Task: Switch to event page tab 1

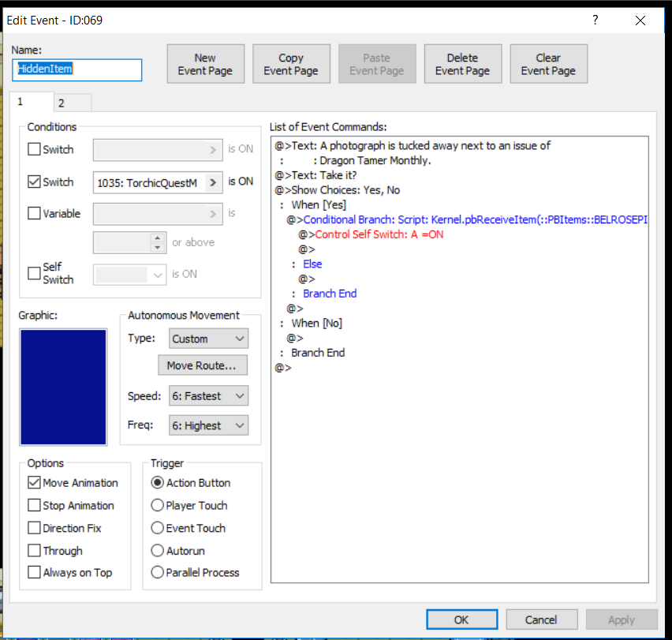Action: pos(32,103)
